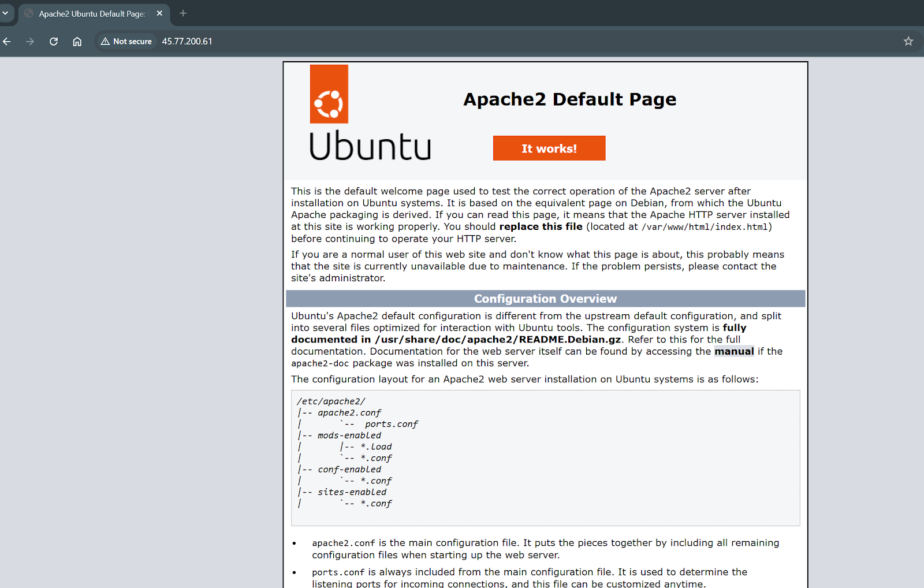924x588 pixels.
Task: Open a new tab with the plus icon
Action: pos(183,13)
